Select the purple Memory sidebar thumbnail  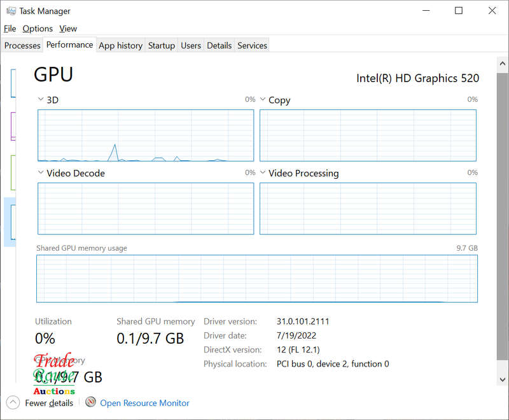point(13,126)
